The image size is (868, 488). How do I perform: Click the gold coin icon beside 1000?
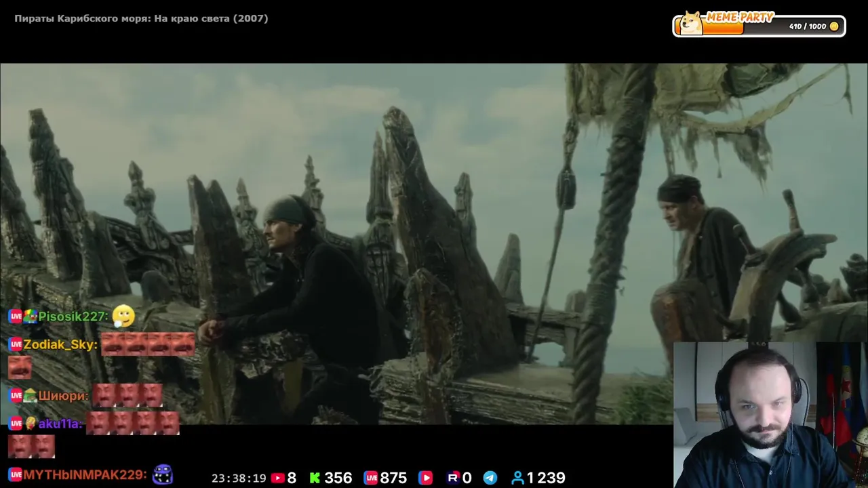tap(834, 26)
